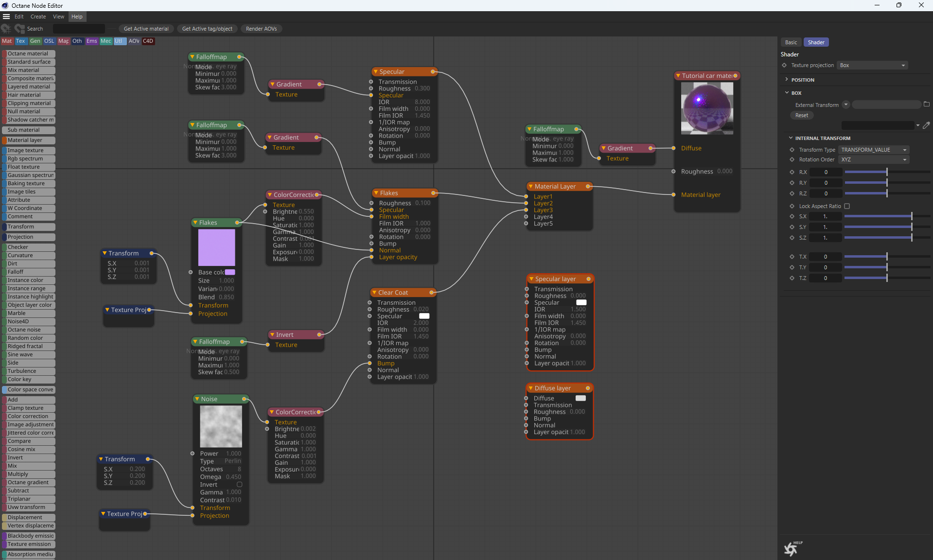
Task: Click output port of Material Layer node
Action: click(x=588, y=186)
